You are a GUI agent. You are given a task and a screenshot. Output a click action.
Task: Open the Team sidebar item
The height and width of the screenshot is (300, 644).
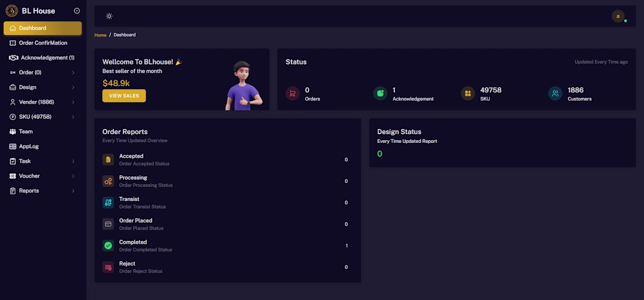click(x=43, y=131)
